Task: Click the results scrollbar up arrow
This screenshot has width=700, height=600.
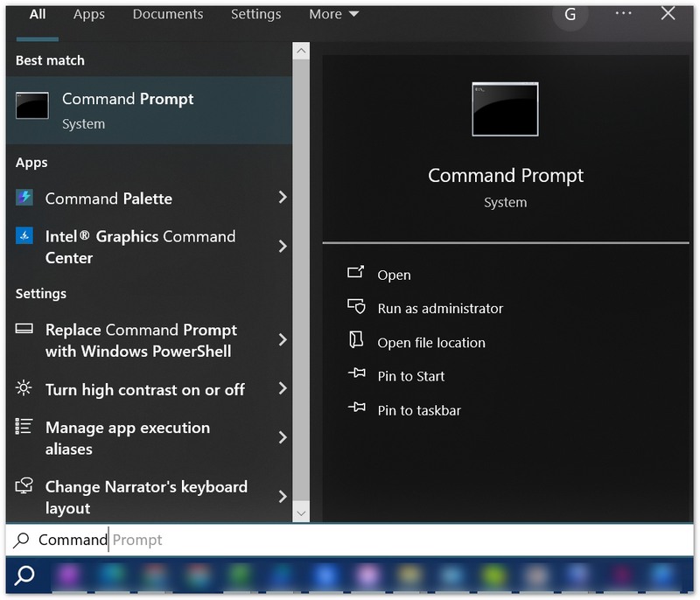Action: [x=301, y=51]
